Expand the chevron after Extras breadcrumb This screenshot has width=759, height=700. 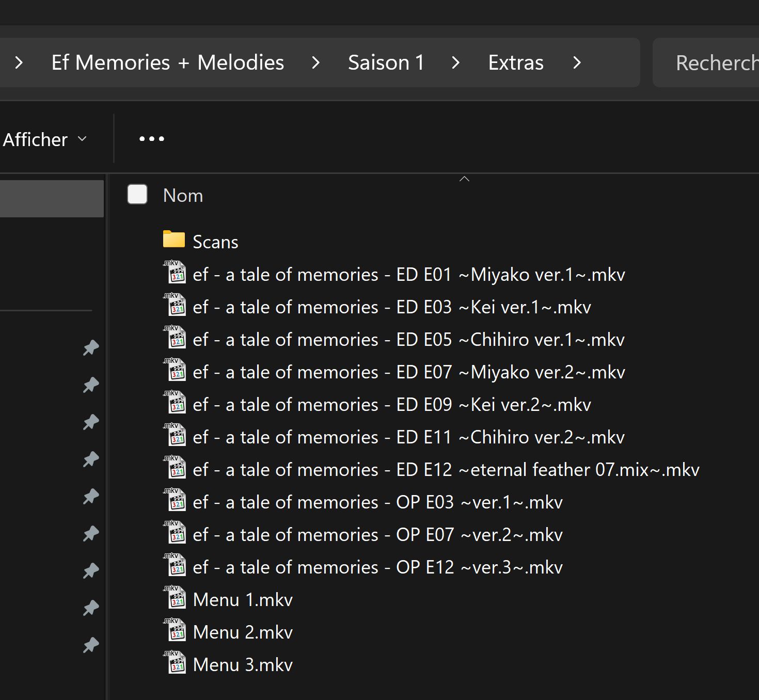[577, 63]
